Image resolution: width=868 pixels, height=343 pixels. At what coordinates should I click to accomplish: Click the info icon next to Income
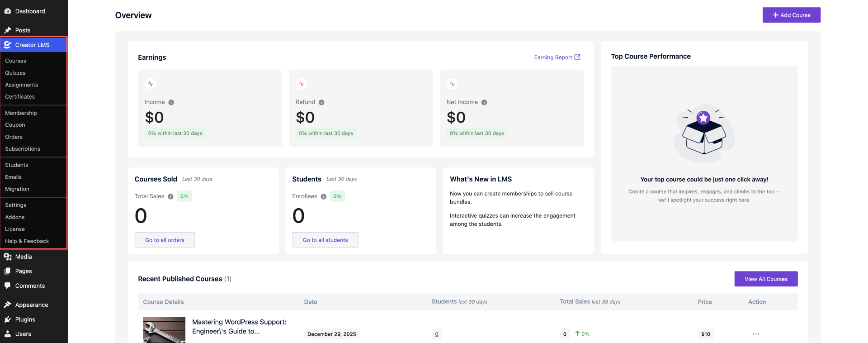click(x=171, y=102)
